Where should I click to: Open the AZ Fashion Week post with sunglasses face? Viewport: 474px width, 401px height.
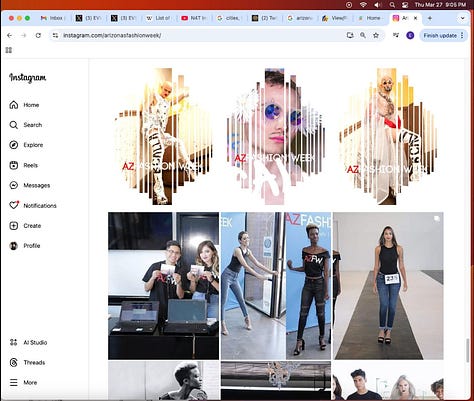276,136
